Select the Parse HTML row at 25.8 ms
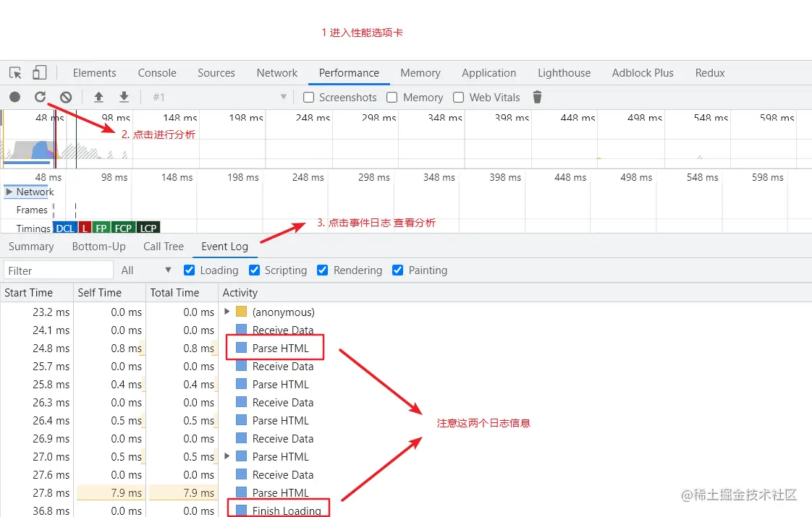This screenshot has width=812, height=517. [406, 384]
